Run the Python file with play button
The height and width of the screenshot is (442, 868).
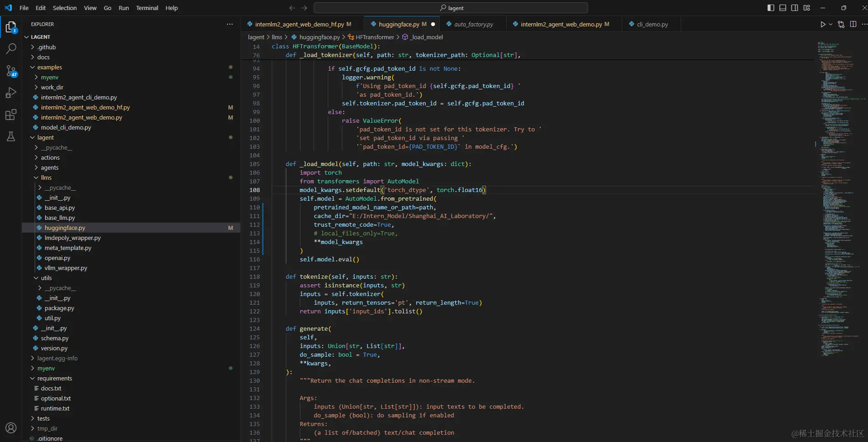click(x=822, y=24)
